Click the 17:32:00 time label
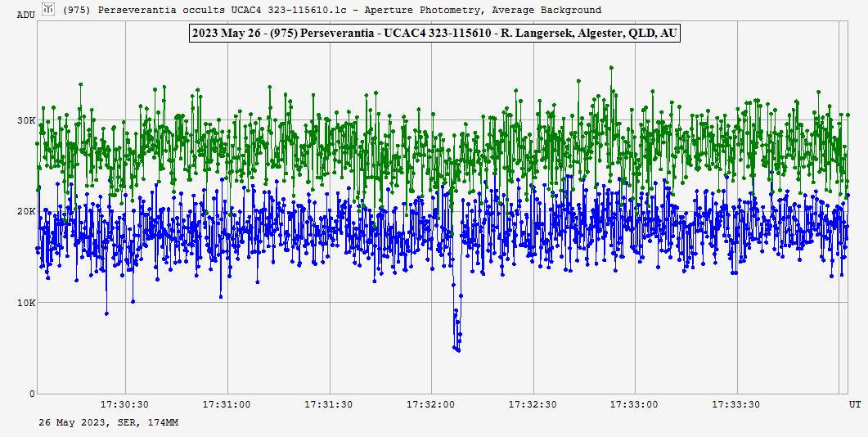The image size is (868, 437). (431, 405)
